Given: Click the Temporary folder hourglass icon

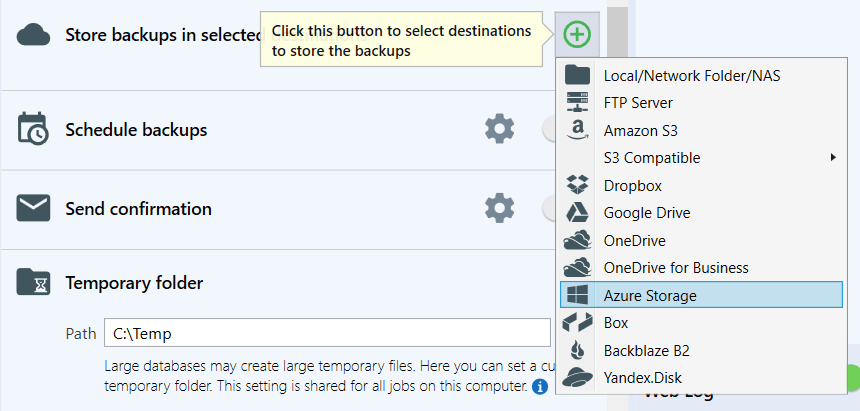Looking at the screenshot, I should click(33, 282).
